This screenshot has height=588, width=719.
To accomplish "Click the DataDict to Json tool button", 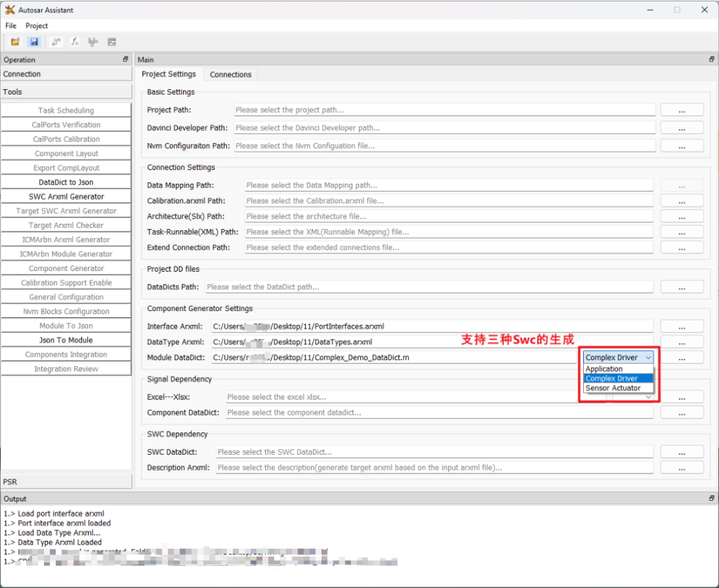I will click(x=67, y=182).
